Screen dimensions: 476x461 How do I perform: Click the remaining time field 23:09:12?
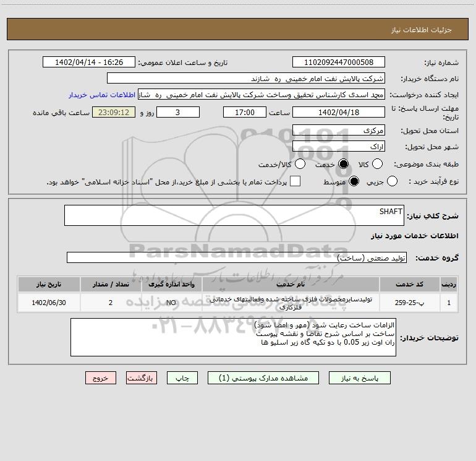click(x=114, y=112)
